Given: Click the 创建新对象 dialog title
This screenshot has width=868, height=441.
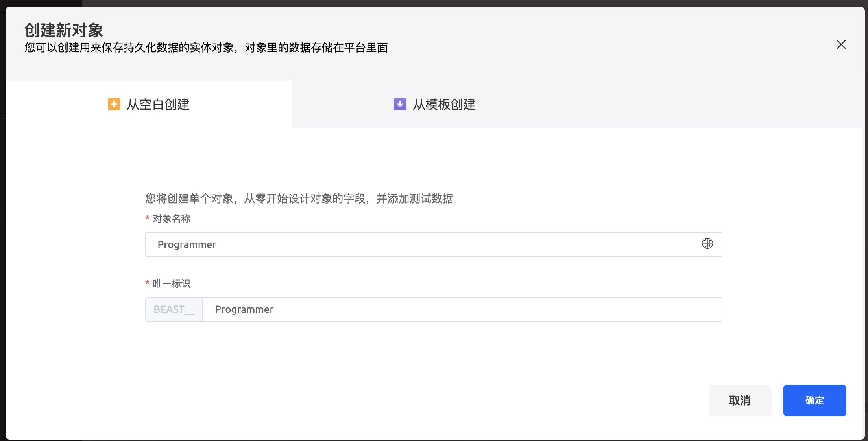Looking at the screenshot, I should tap(64, 30).
